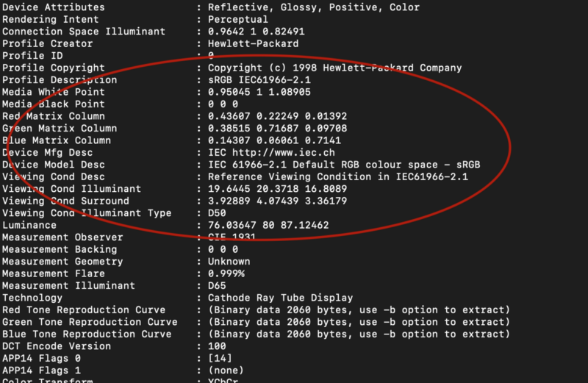This screenshot has height=383, width=588.
Task: Click the Media White Point values
Action: [259, 92]
